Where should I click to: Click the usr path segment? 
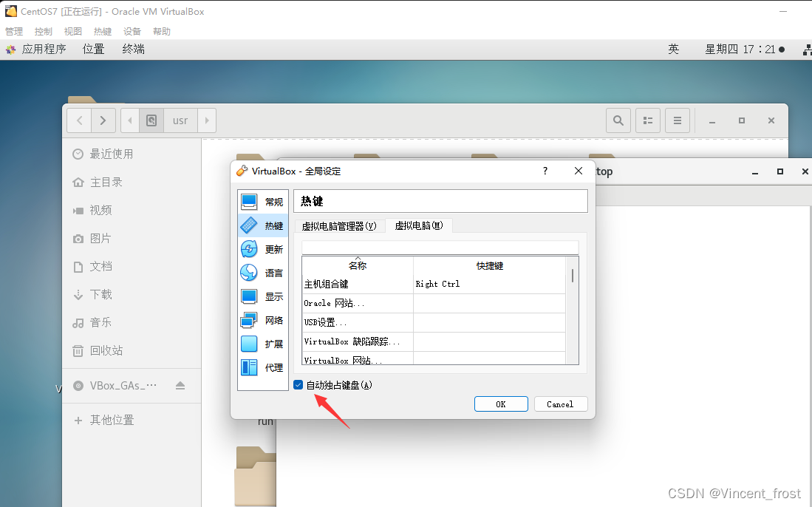[x=180, y=120]
